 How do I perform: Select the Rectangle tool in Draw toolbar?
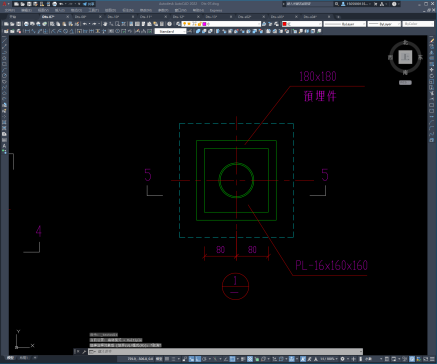(x=4, y=64)
